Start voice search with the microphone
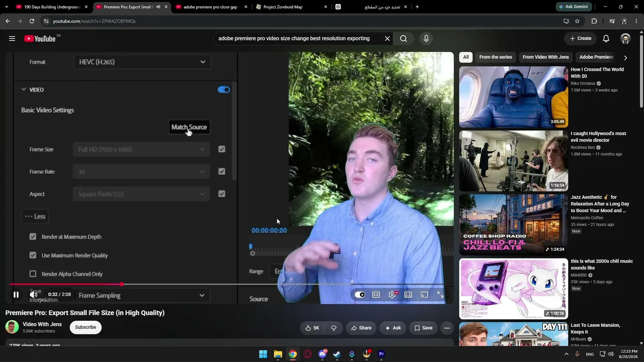644x362 pixels. [426, 39]
